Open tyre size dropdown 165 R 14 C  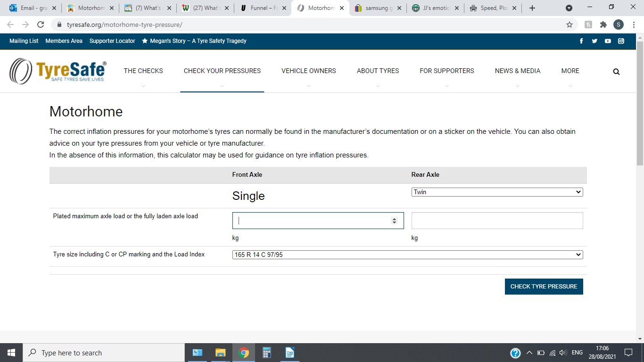pyautogui.click(x=407, y=255)
